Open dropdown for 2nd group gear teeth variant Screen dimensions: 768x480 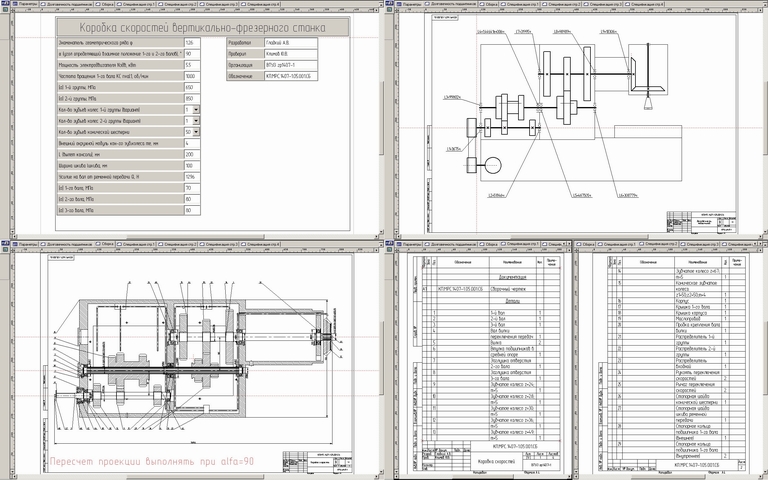196,120
